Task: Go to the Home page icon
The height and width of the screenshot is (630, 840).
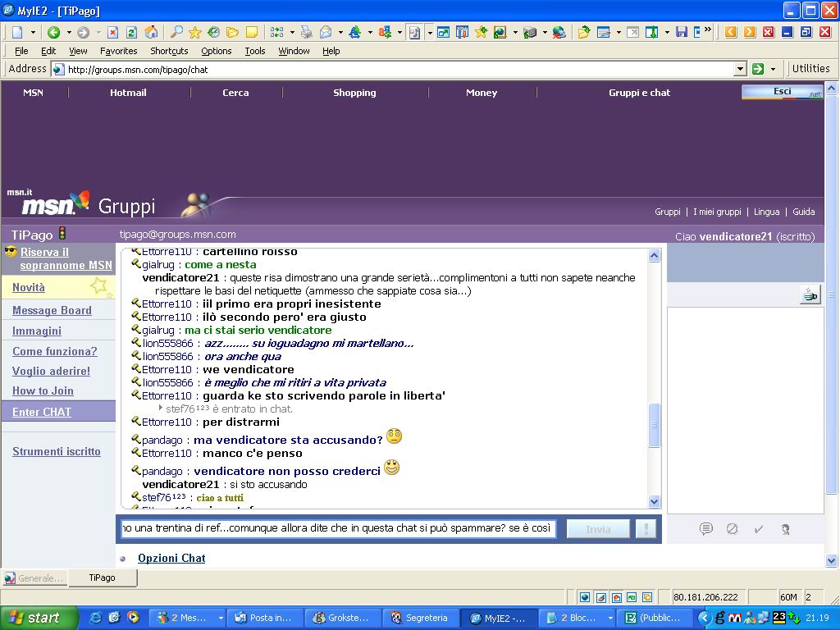Action: pos(151,33)
